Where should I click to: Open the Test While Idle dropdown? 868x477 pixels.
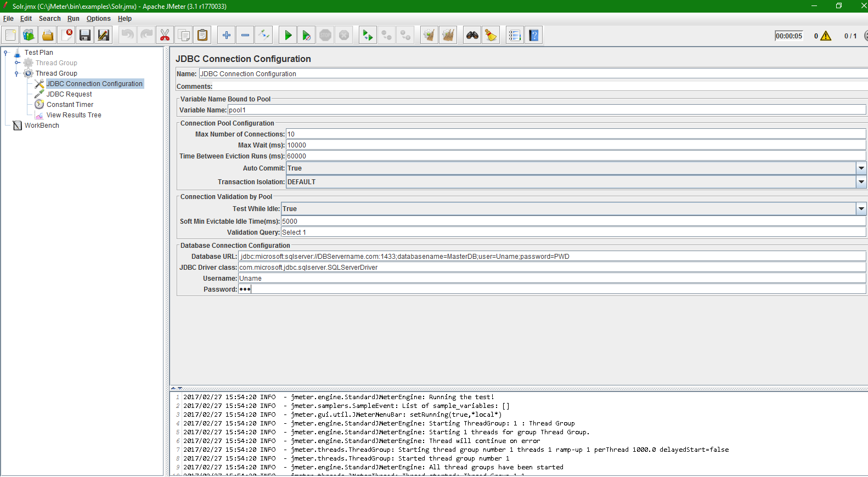[861, 209]
